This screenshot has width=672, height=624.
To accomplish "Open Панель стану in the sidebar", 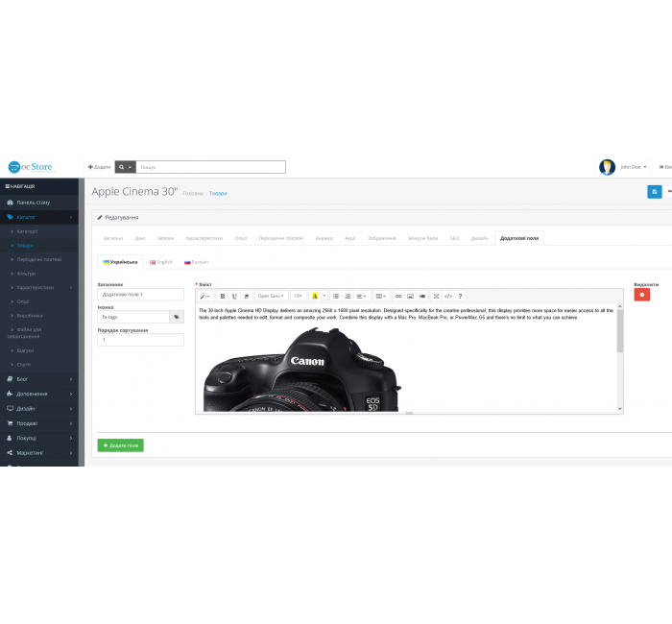I will (x=39, y=203).
